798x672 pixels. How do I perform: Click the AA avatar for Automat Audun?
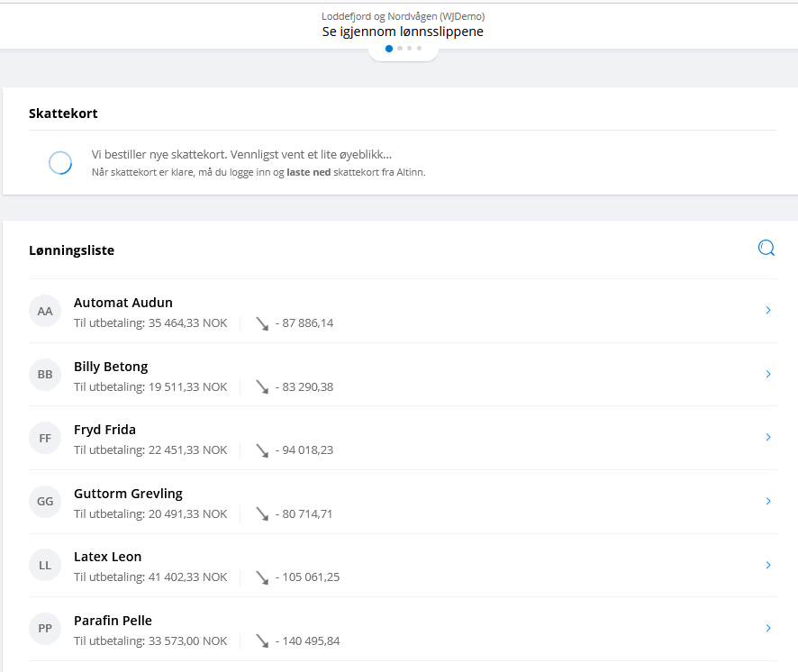click(45, 311)
